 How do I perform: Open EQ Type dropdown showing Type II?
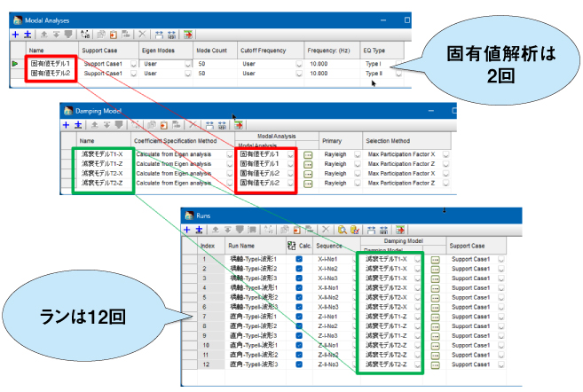[x=398, y=74]
